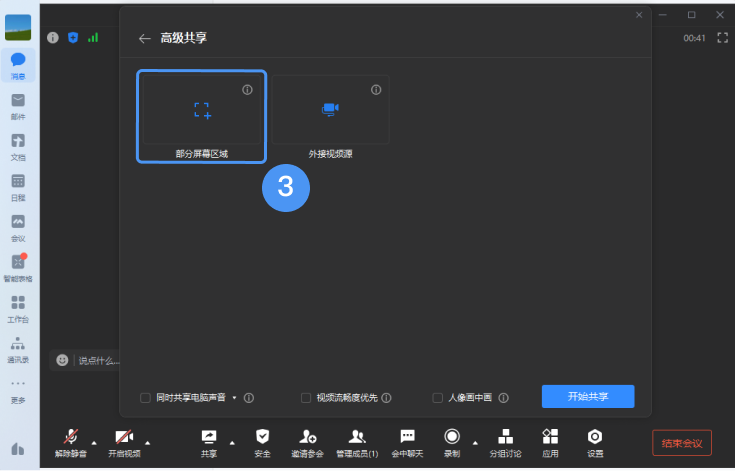Expand audio options arrow beside 解除静音
The image size is (735, 471).
point(94,443)
